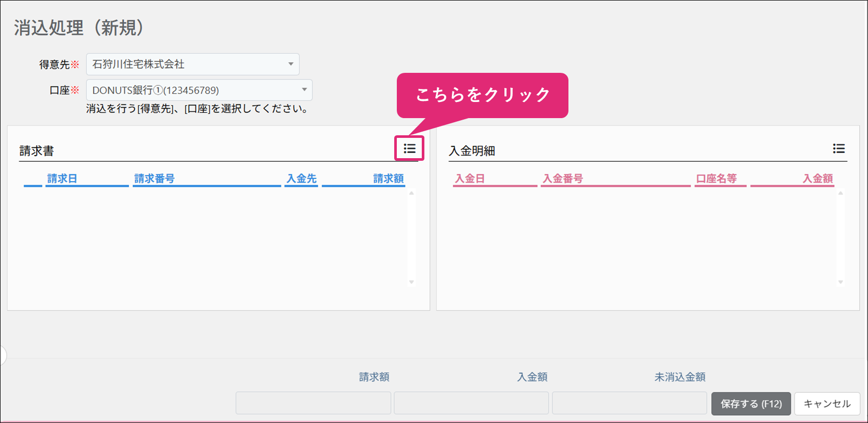Image resolution: width=868 pixels, height=423 pixels.
Task: Click the 請求書 list scrollbar down arrow
Action: tap(411, 282)
